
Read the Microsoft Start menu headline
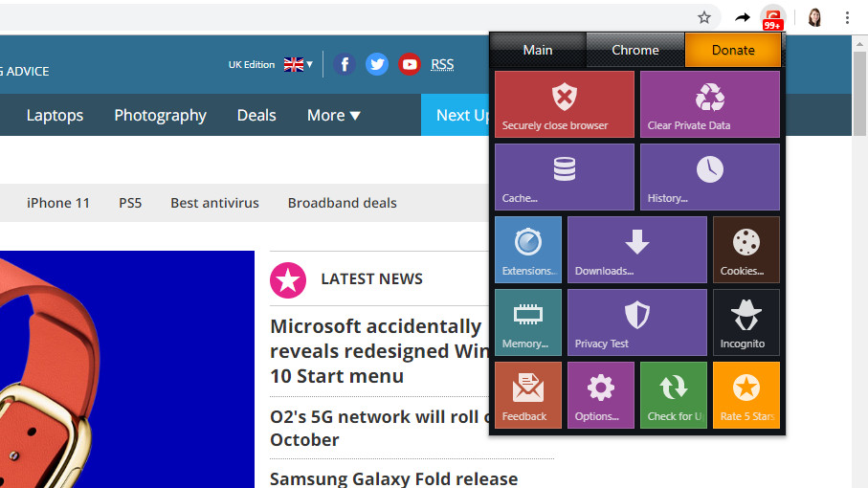pyautogui.click(x=380, y=351)
